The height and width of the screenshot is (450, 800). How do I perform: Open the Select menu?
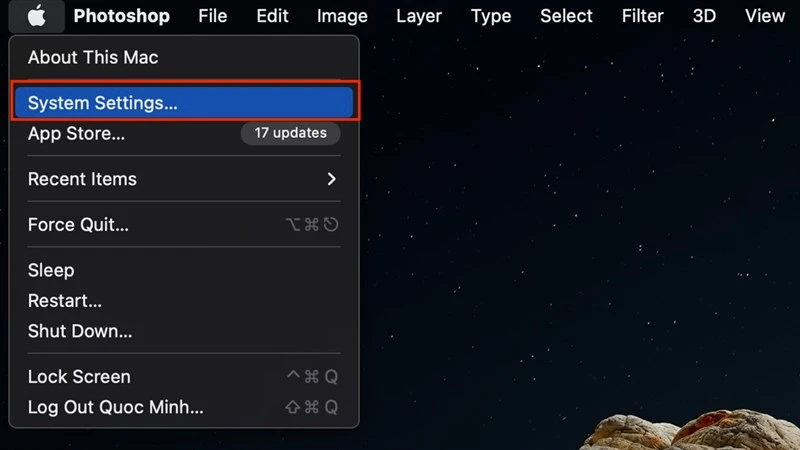tap(566, 16)
